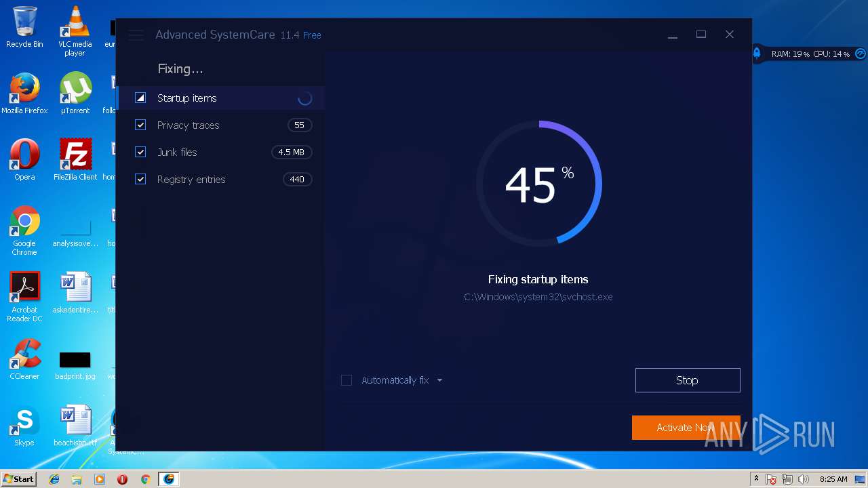This screenshot has width=868, height=488.
Task: Click the 45% circular progress indicator
Action: click(539, 183)
